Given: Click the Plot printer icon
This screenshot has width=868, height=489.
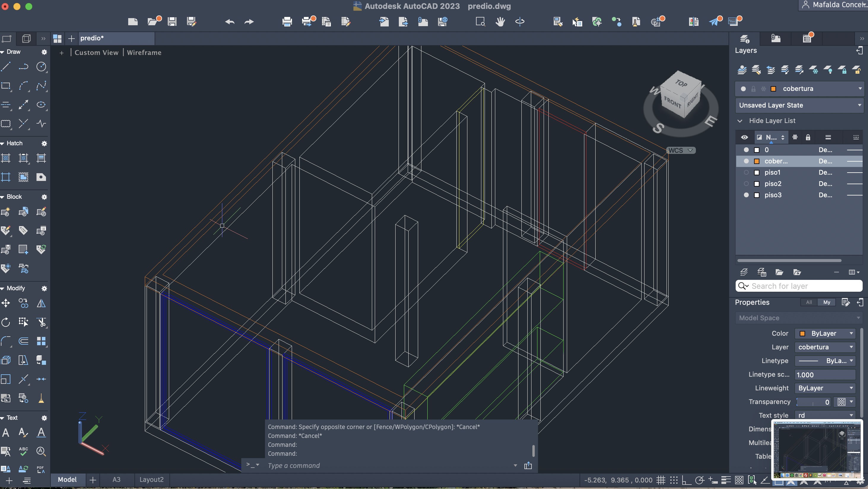Looking at the screenshot, I should click(x=287, y=22).
